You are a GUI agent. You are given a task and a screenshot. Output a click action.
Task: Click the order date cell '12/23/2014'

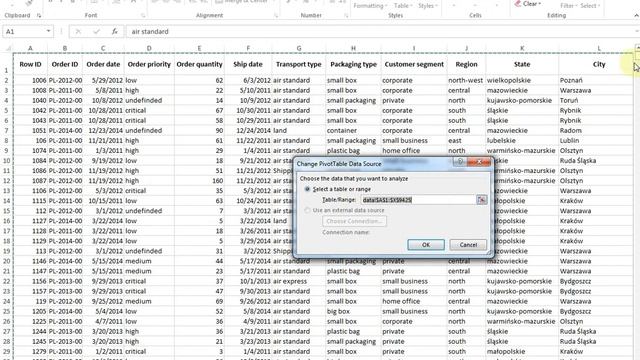pyautogui.click(x=103, y=131)
